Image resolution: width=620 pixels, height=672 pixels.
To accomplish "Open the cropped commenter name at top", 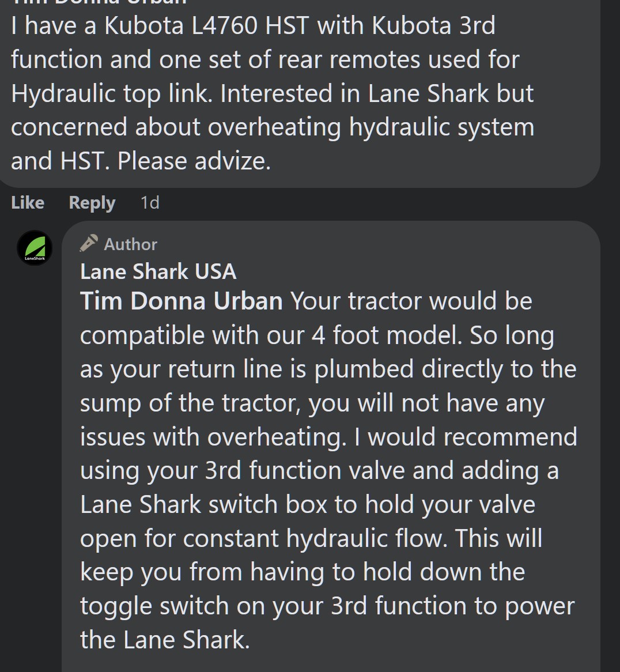I will (x=99, y=2).
